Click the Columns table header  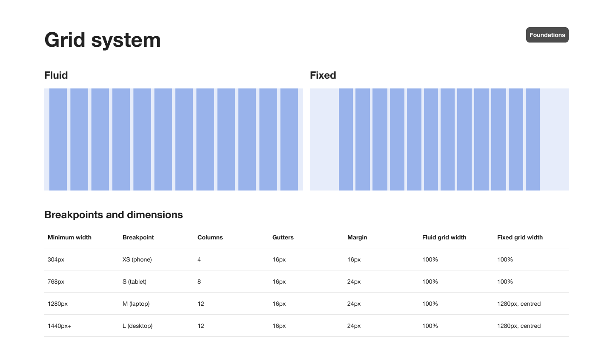(210, 237)
